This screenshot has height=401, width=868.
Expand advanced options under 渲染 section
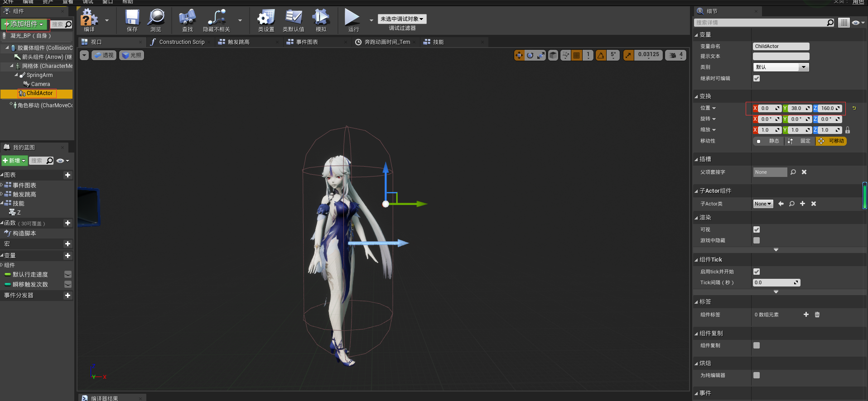[x=776, y=250]
